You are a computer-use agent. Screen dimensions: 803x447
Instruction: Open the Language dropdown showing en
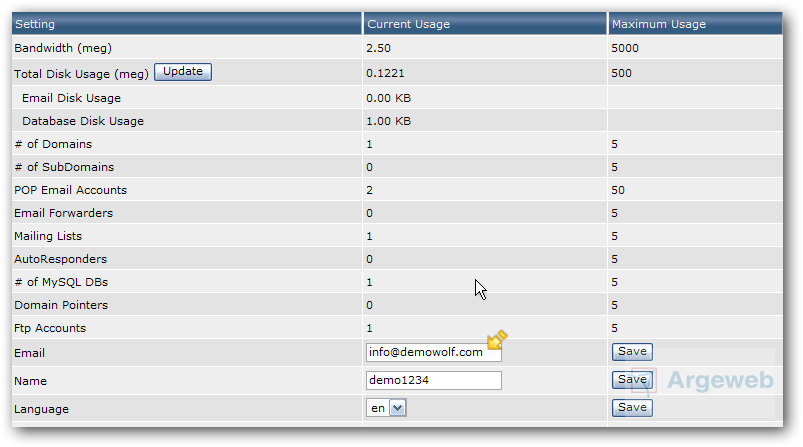pos(386,408)
